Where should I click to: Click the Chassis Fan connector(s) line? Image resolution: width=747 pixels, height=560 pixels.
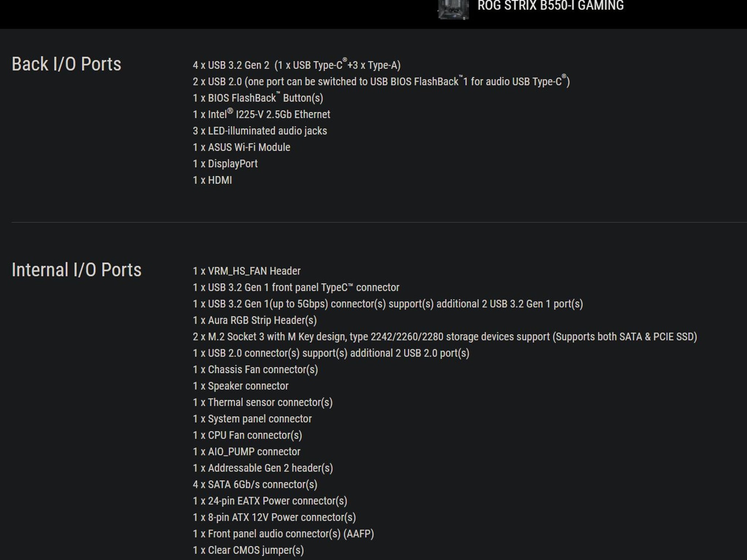[255, 369]
